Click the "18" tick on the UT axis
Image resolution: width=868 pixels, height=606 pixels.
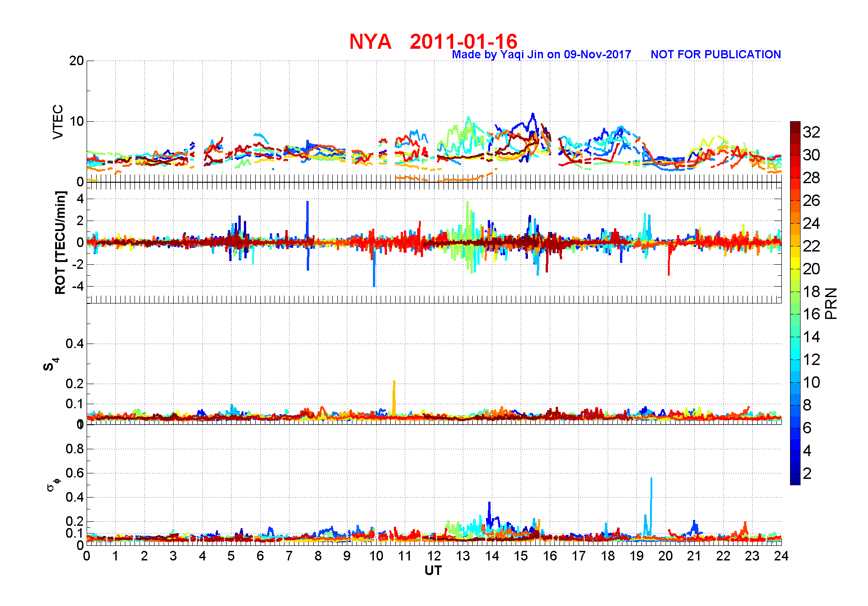(608, 556)
